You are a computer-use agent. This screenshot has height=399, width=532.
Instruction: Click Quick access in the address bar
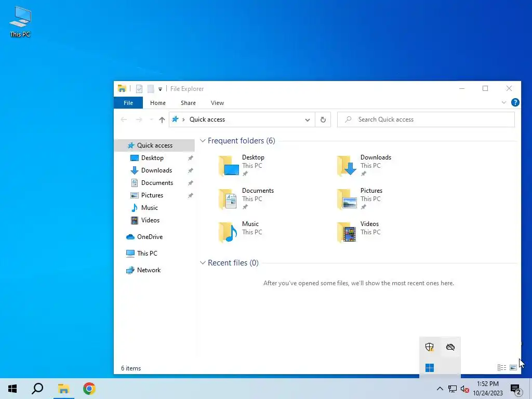(207, 119)
